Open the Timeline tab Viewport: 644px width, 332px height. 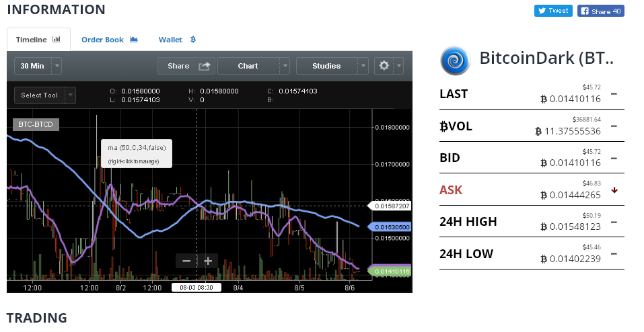click(x=38, y=40)
